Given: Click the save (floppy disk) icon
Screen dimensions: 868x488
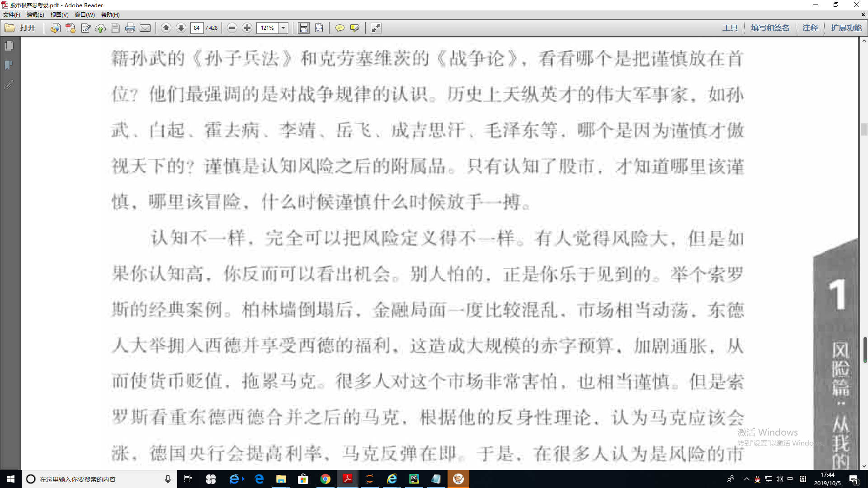Looking at the screenshot, I should [x=115, y=28].
